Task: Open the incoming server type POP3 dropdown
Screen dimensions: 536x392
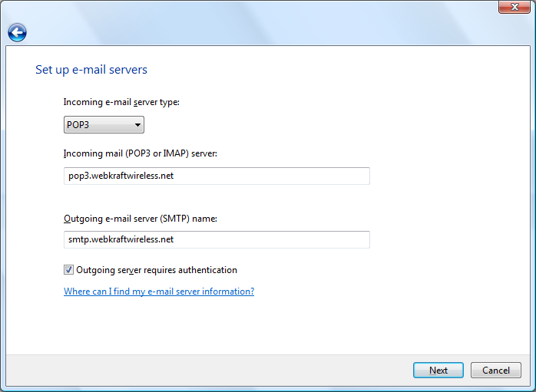Action: point(104,125)
